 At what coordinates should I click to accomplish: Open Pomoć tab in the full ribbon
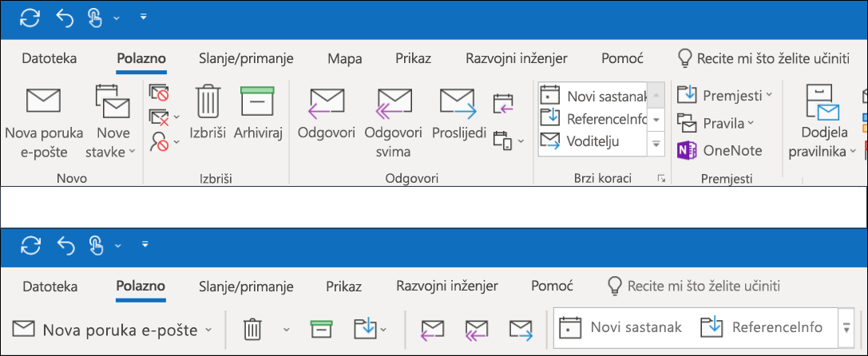[622, 58]
